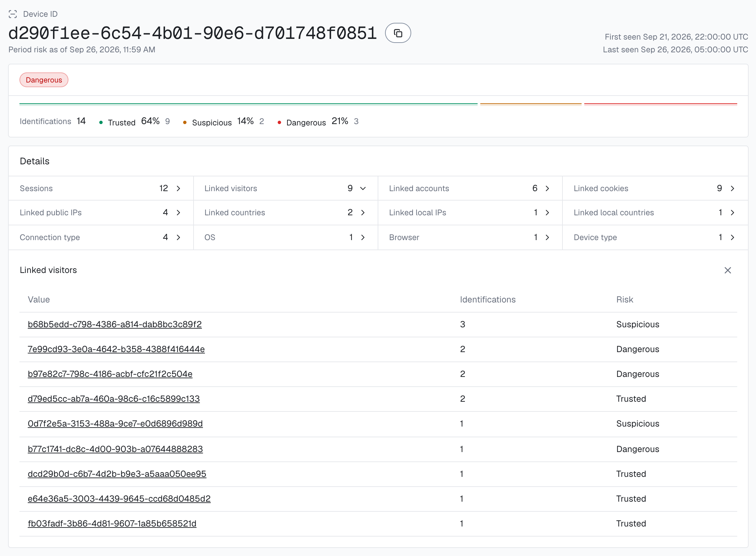Expand Linked local IPs details

(x=470, y=212)
